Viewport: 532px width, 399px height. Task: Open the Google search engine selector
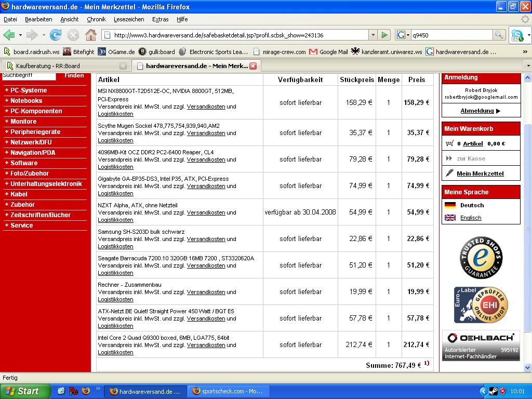pyautogui.click(x=403, y=35)
